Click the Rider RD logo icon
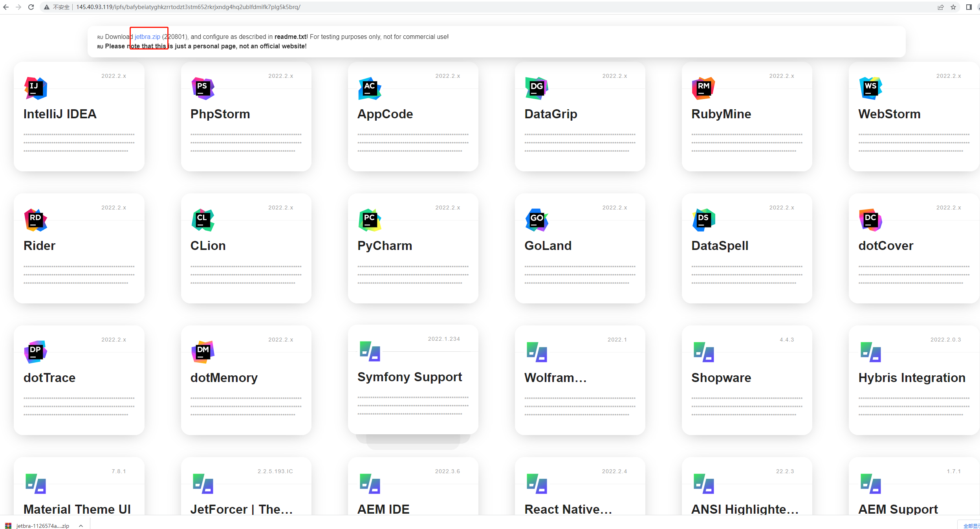This screenshot has height=529, width=980. point(35,220)
